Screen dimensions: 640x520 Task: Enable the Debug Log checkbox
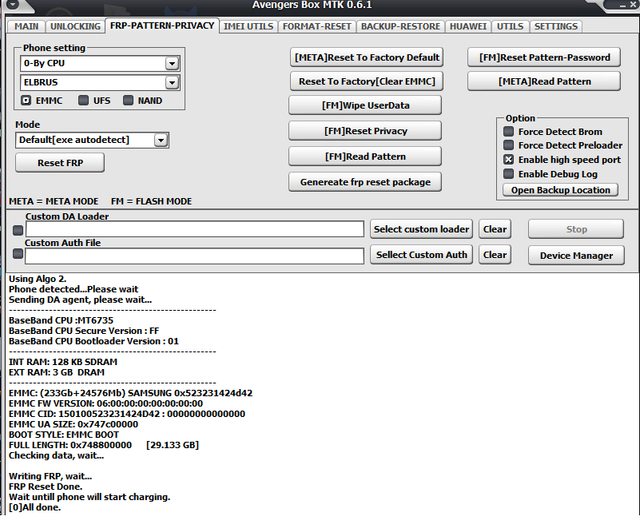click(509, 174)
